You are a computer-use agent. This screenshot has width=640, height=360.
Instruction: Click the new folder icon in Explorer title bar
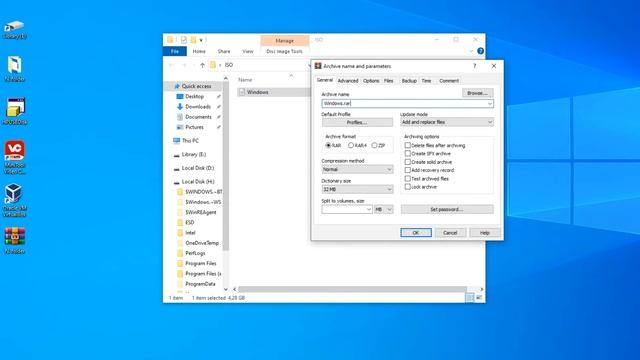point(193,40)
